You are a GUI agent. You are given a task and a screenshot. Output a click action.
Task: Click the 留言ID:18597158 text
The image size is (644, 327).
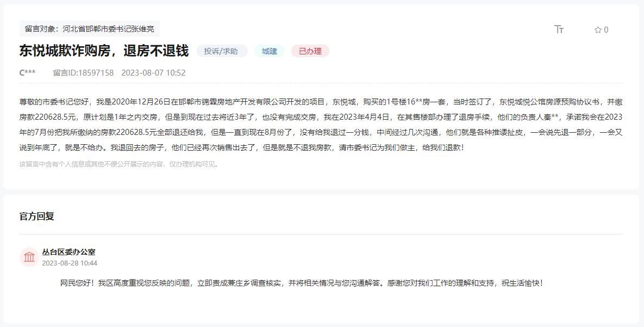pos(83,73)
